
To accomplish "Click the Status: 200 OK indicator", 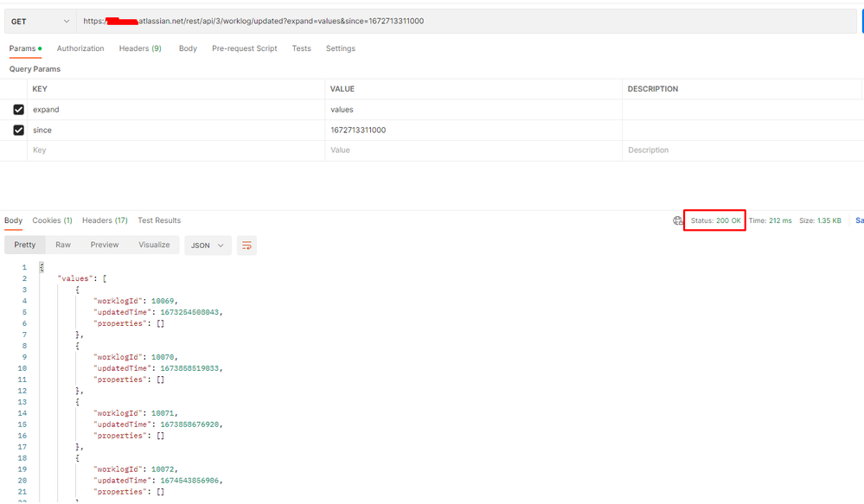I will pos(714,220).
